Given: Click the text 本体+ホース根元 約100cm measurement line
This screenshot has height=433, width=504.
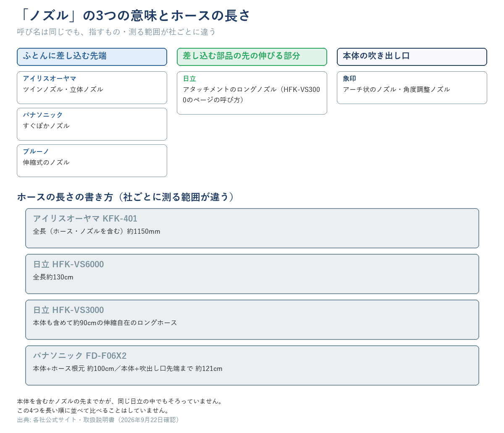Looking at the screenshot, I should pyautogui.click(x=128, y=368).
